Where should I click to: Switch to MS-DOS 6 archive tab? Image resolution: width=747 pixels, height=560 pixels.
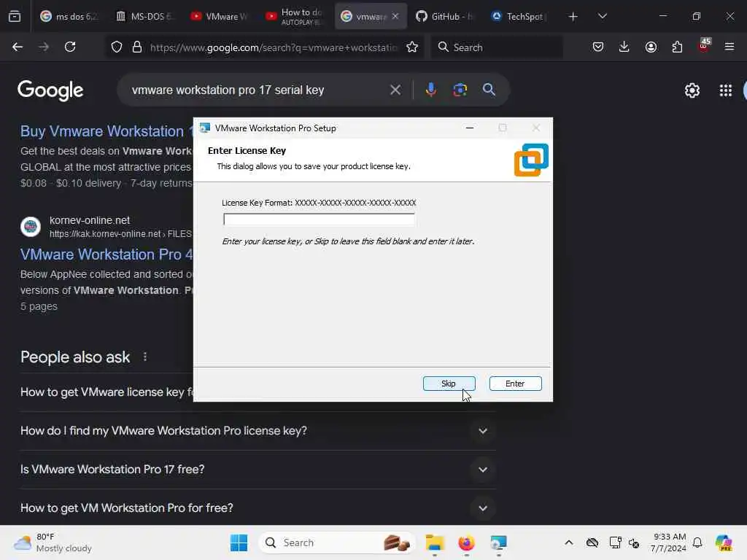point(145,16)
